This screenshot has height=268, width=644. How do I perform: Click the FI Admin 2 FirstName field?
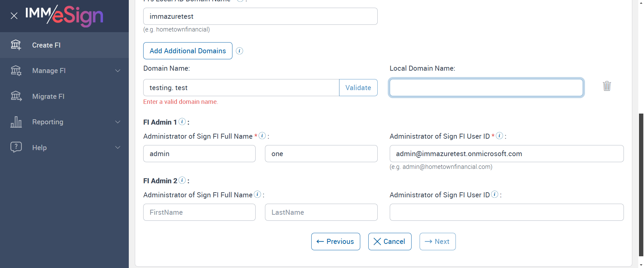point(199,212)
